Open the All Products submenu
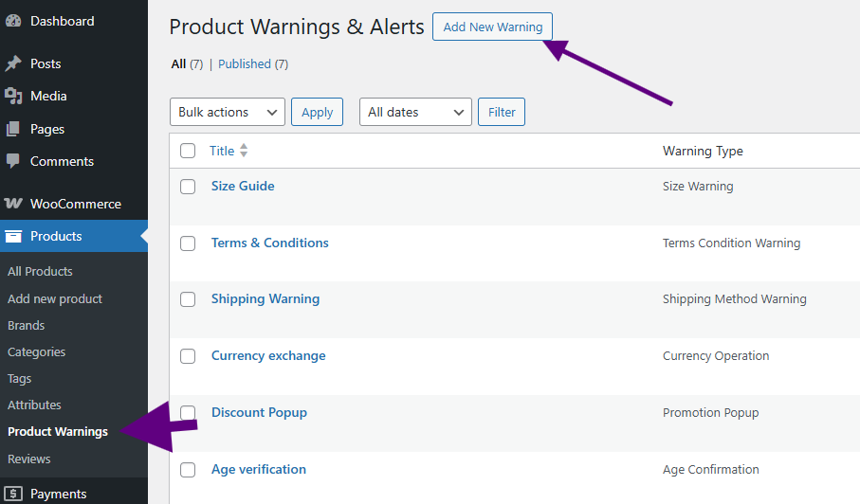Viewport: 860px width, 504px height. click(40, 271)
